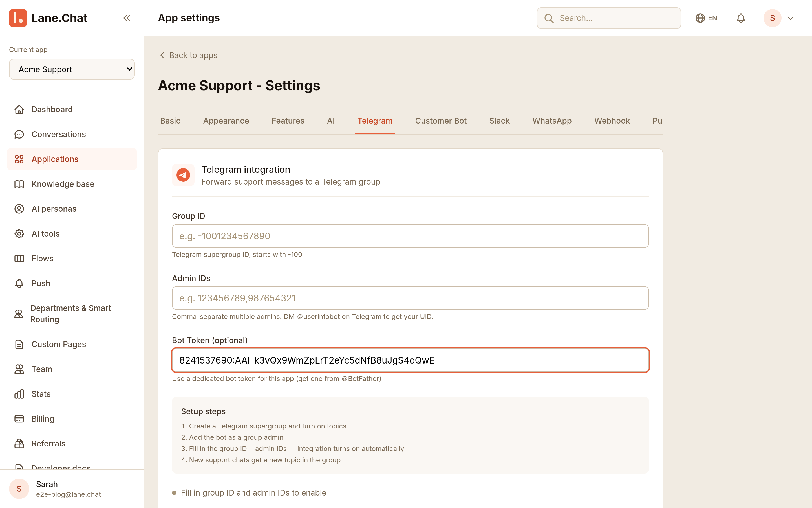
Task: Navigate to Referrals in sidebar
Action: 72,444
